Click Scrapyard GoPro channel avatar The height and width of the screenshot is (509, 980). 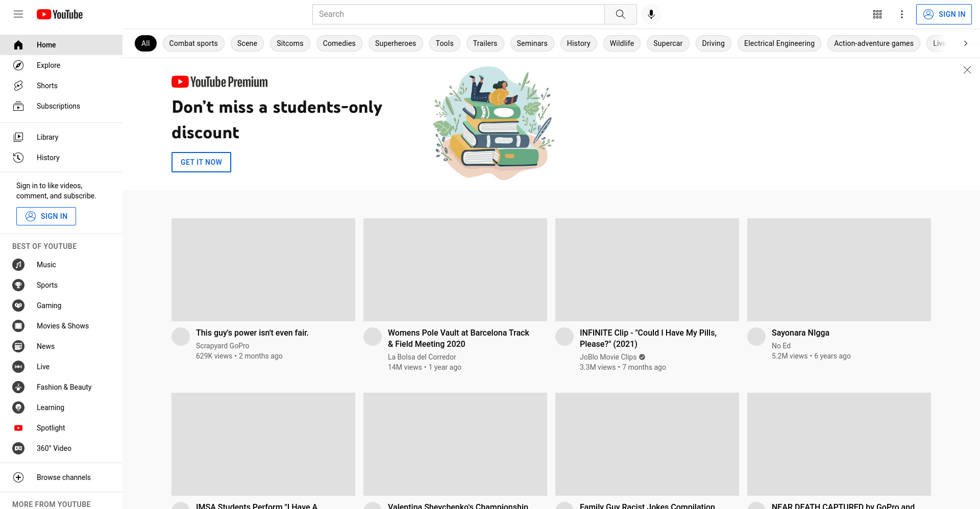point(181,337)
